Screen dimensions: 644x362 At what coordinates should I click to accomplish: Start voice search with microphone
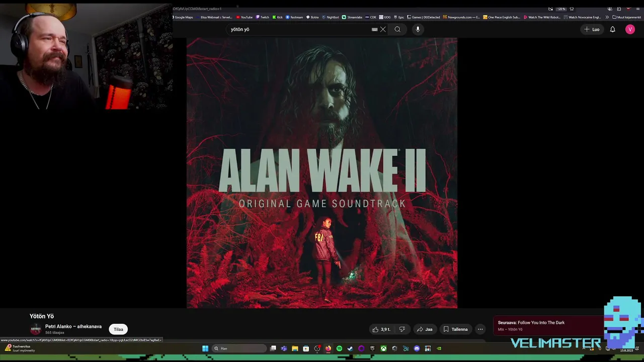(x=418, y=29)
